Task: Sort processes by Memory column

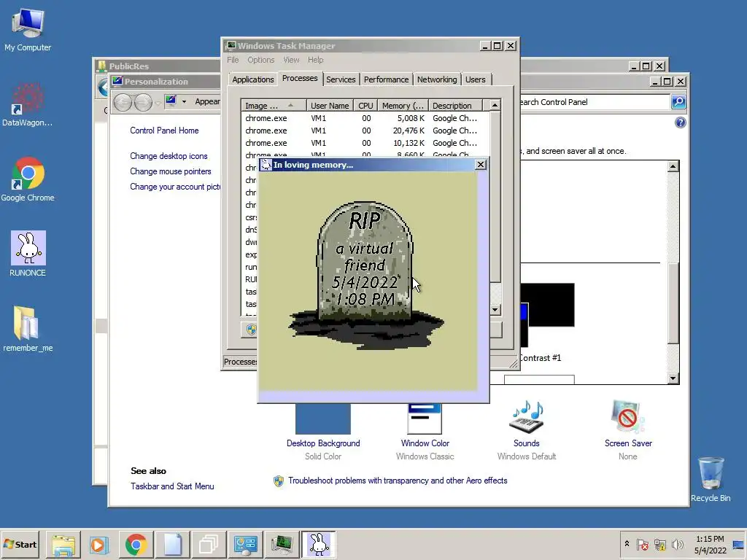Action: tap(403, 106)
